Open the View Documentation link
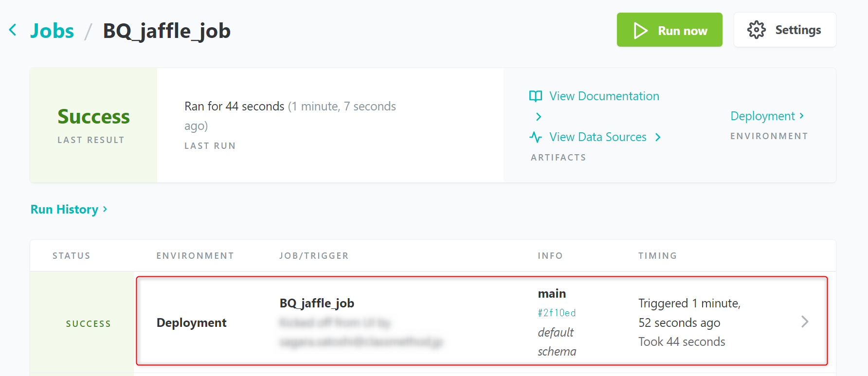This screenshot has width=868, height=376. click(x=604, y=96)
